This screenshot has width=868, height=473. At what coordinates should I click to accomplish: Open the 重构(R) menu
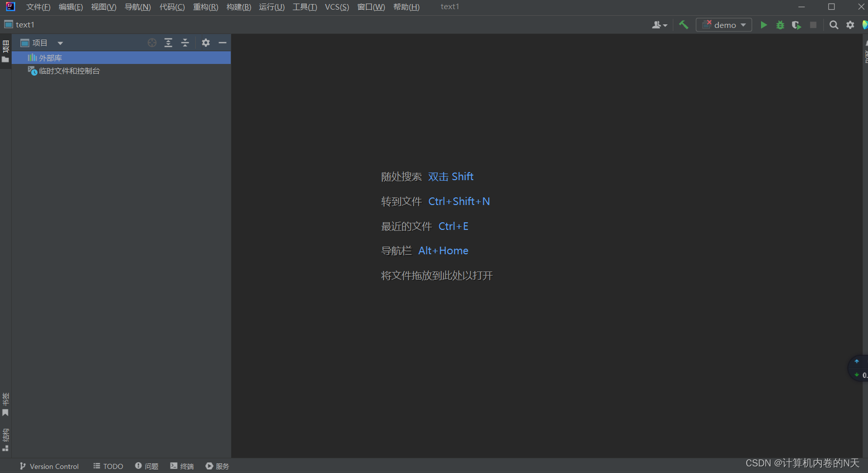[x=205, y=7]
